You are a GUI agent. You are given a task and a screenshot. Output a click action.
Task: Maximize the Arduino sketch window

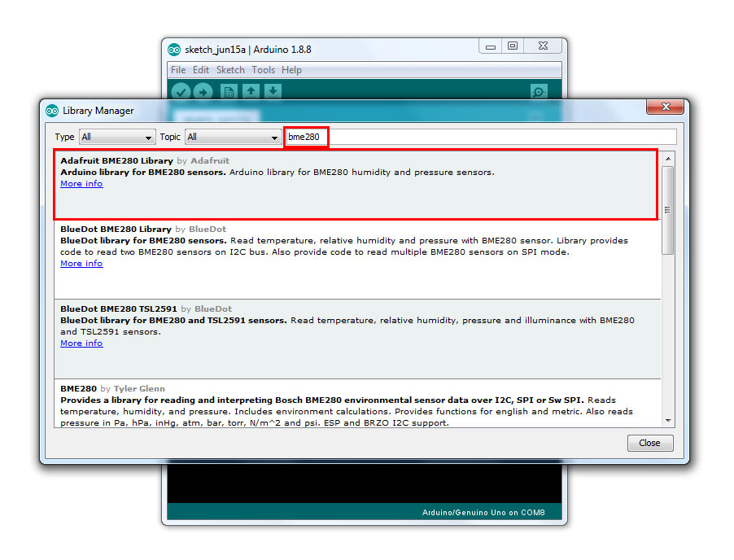point(513,46)
